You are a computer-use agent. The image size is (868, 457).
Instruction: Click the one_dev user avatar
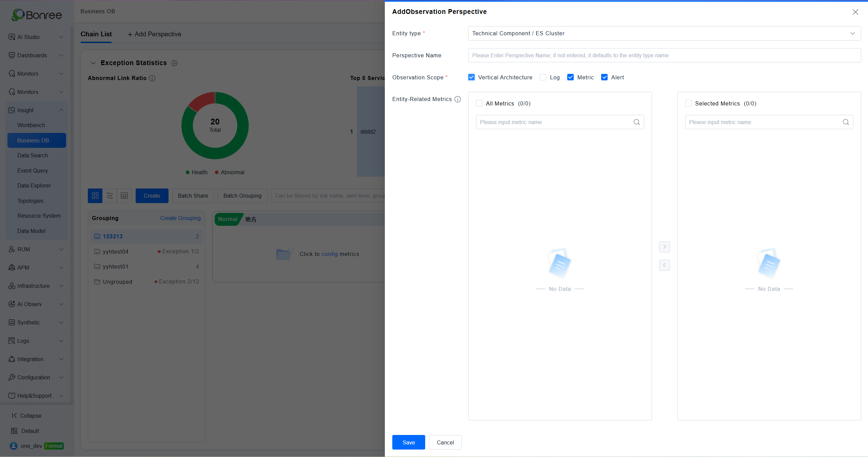click(14, 445)
